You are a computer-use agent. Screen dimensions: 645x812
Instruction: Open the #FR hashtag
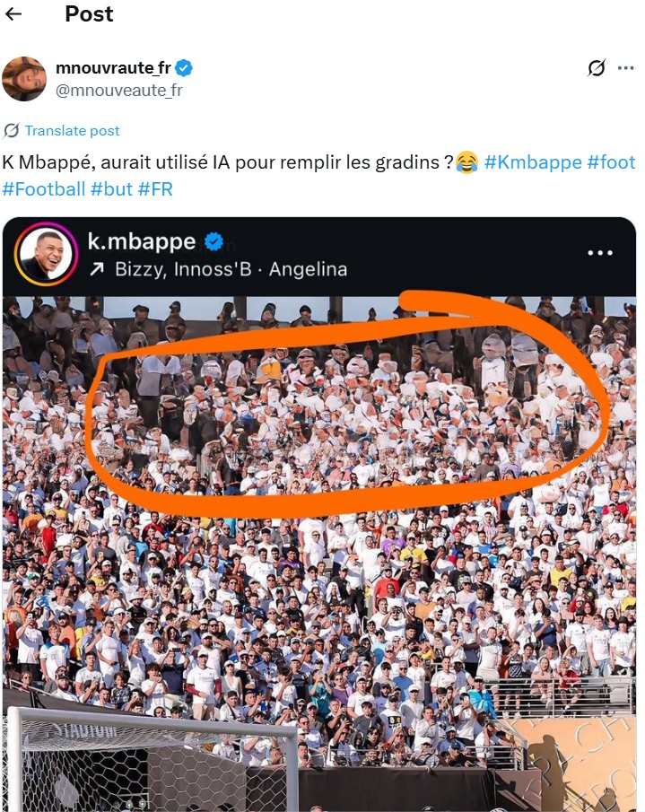click(155, 189)
